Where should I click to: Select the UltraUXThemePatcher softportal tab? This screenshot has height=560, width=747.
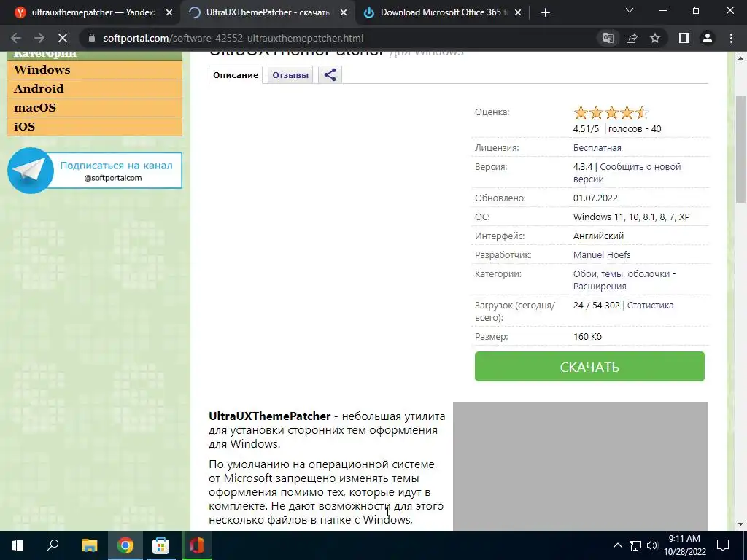268,12
